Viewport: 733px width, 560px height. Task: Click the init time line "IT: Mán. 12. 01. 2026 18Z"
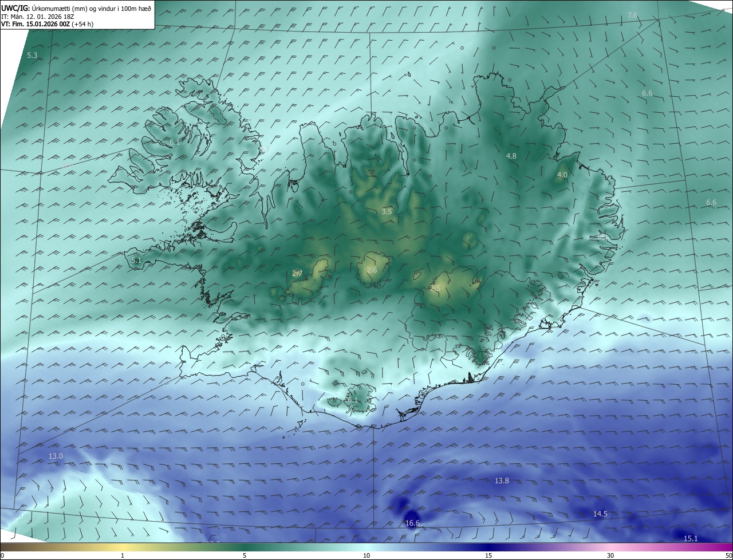point(38,16)
